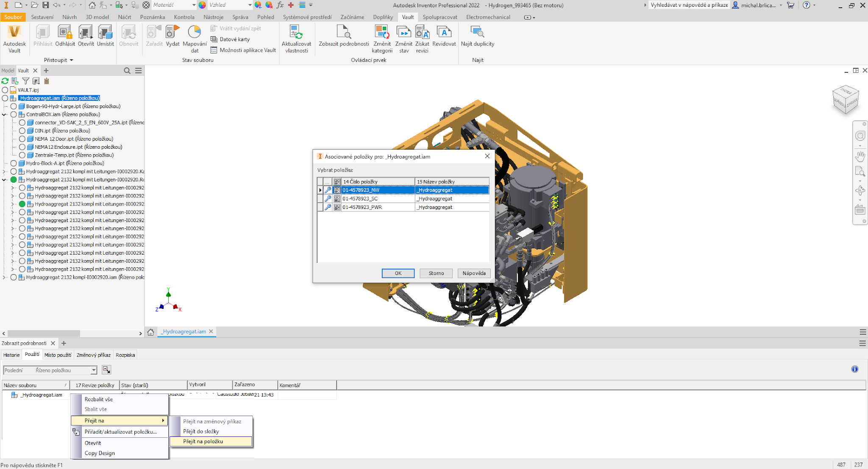868x469 pixels.
Task: Click the Mapování dat toolbar icon
Action: (x=194, y=38)
